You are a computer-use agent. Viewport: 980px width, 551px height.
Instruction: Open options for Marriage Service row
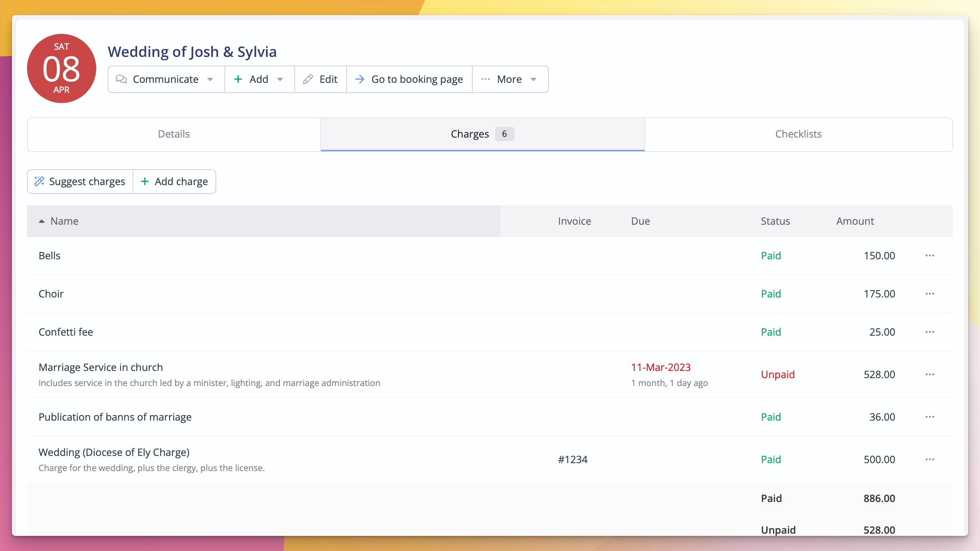coord(930,375)
